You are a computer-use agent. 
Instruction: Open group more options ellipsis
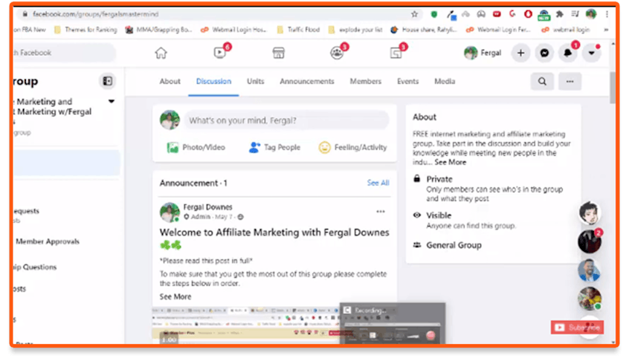click(x=570, y=82)
